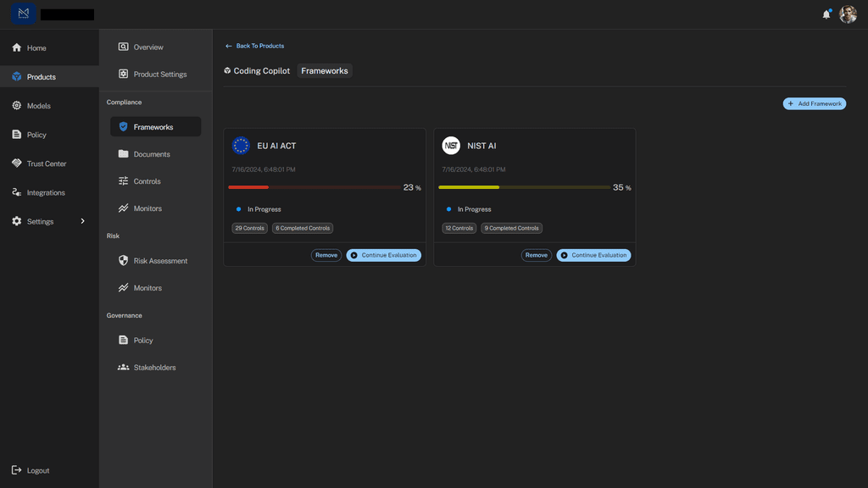This screenshot has width=868, height=488.
Task: Open the Stakeholders label
Action: tap(154, 368)
